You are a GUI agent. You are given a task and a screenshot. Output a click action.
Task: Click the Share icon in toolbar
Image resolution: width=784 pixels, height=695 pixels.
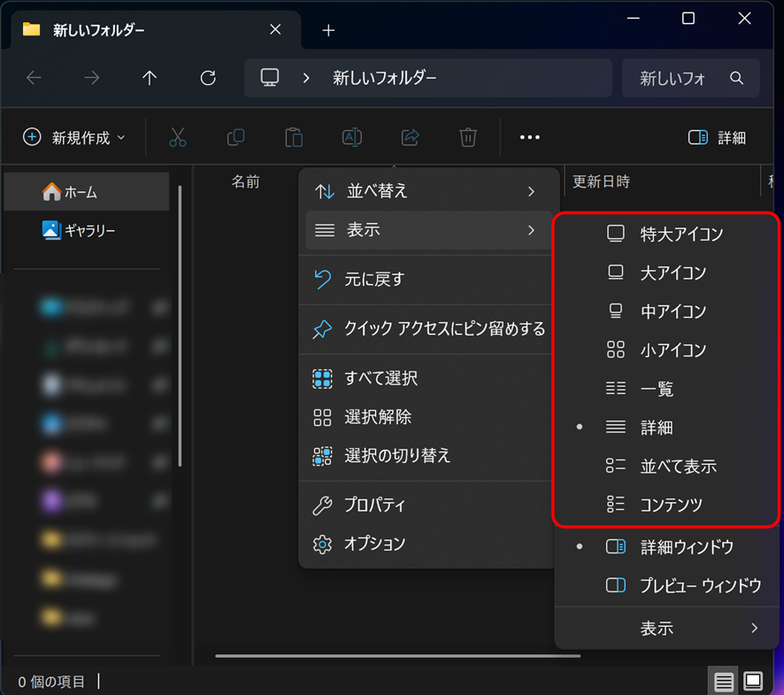point(410,137)
